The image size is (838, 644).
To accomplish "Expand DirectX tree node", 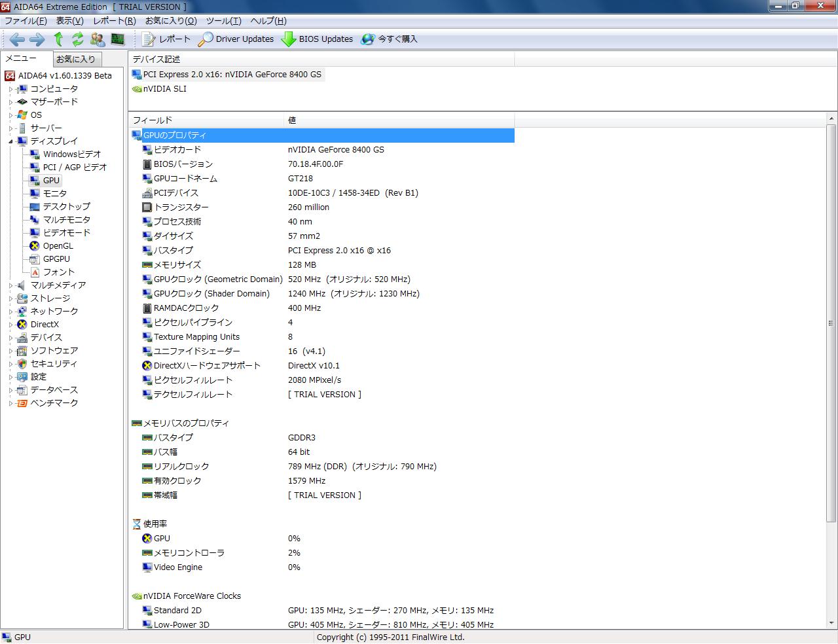I will tap(10, 325).
